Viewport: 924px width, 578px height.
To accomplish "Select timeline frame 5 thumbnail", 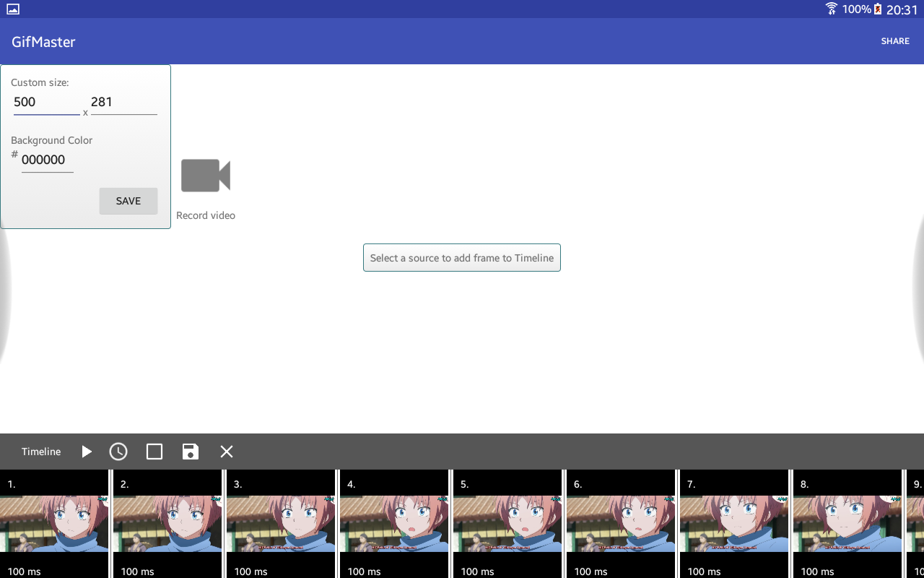I will (507, 524).
